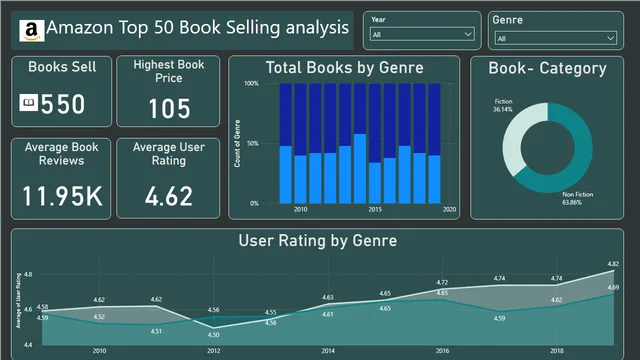
Task: Open the Genre slicer dropdown
Action: click(x=556, y=38)
